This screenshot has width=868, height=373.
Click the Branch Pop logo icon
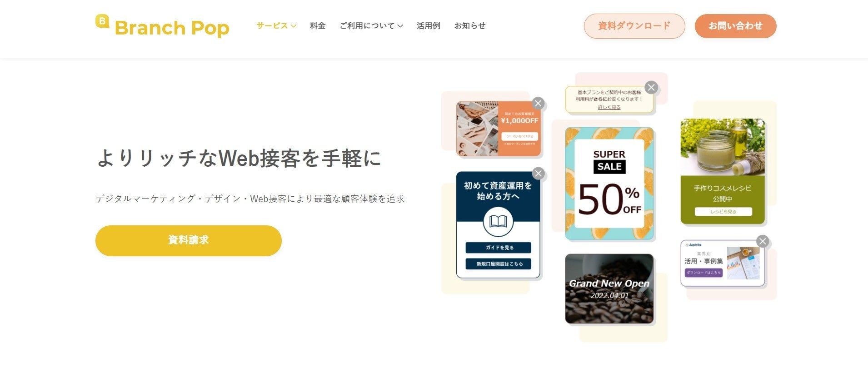[x=102, y=21]
